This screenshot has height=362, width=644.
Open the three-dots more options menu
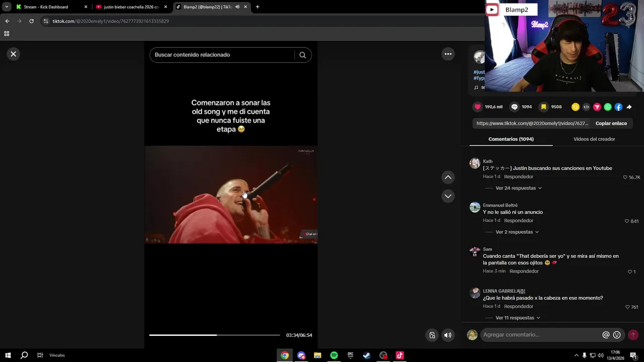click(448, 54)
